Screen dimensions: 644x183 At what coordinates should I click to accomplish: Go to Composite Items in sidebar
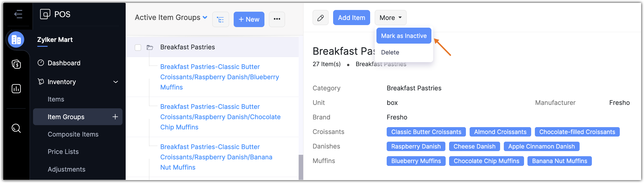(x=73, y=134)
